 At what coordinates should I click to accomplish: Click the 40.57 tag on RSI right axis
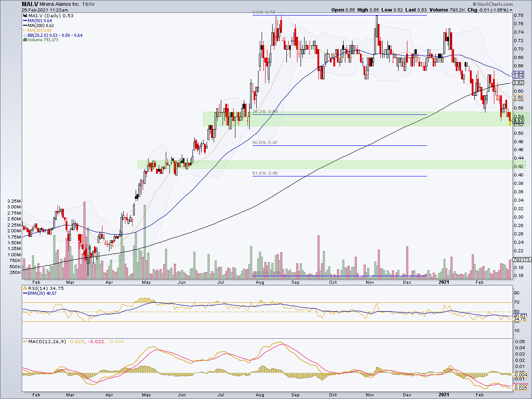(x=519, y=316)
